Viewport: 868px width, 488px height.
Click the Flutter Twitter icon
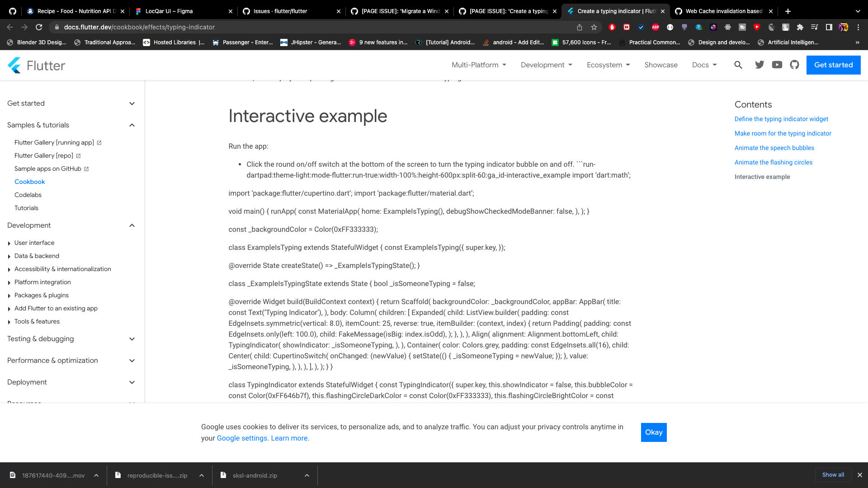click(x=759, y=65)
